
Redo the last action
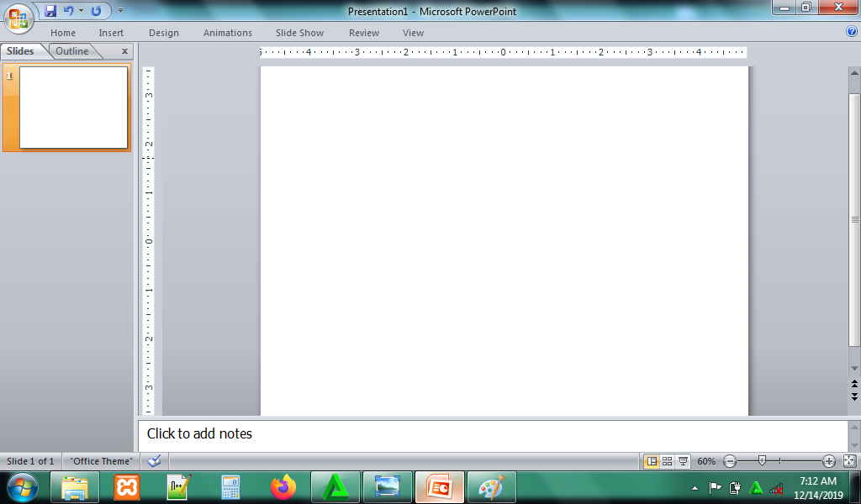click(96, 10)
